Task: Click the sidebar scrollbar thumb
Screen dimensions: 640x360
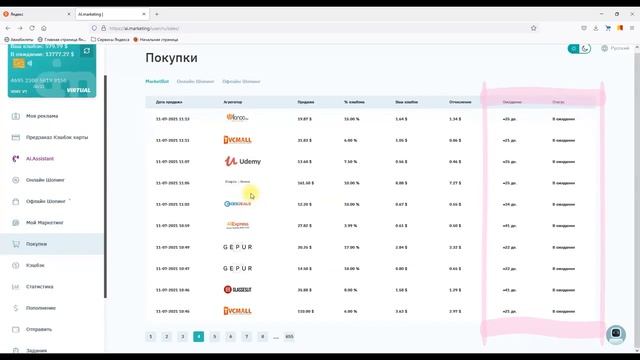Action: point(106,187)
